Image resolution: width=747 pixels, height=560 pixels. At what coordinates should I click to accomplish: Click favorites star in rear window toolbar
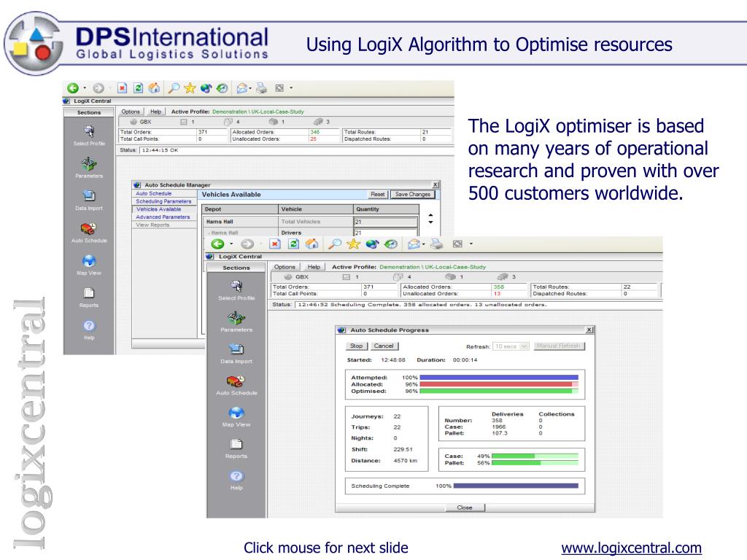tap(190, 88)
